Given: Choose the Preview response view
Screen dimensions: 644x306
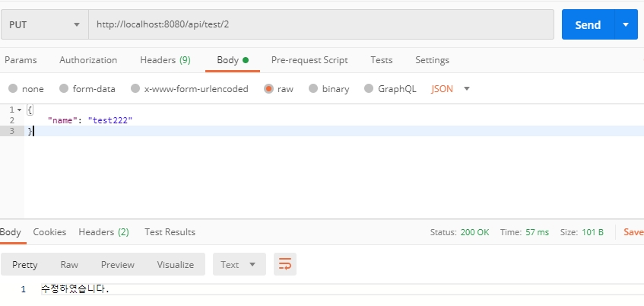Looking at the screenshot, I should point(117,264).
